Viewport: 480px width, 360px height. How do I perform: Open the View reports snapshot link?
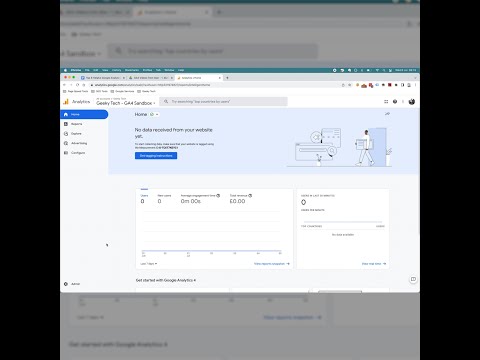click(x=272, y=264)
